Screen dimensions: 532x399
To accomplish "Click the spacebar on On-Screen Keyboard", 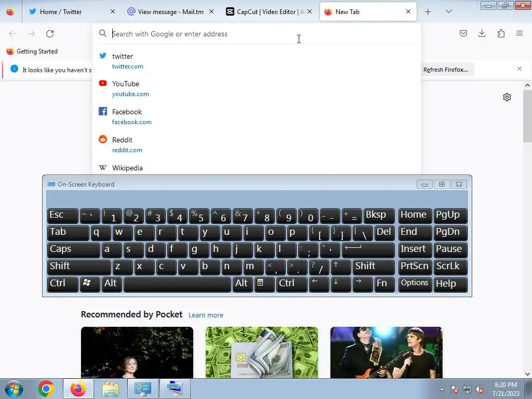I will (x=178, y=284).
